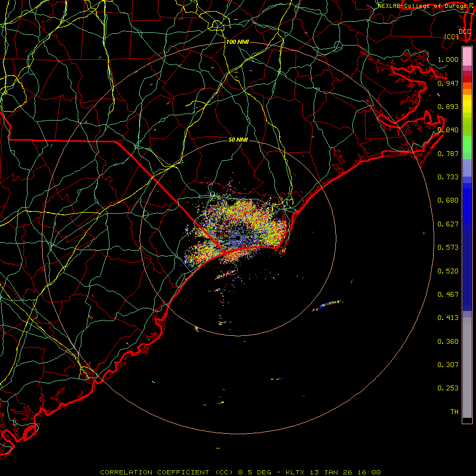The width and height of the screenshot is (476, 476).
Task: Click the 100 NMI range ring label
Action: pyautogui.click(x=237, y=42)
